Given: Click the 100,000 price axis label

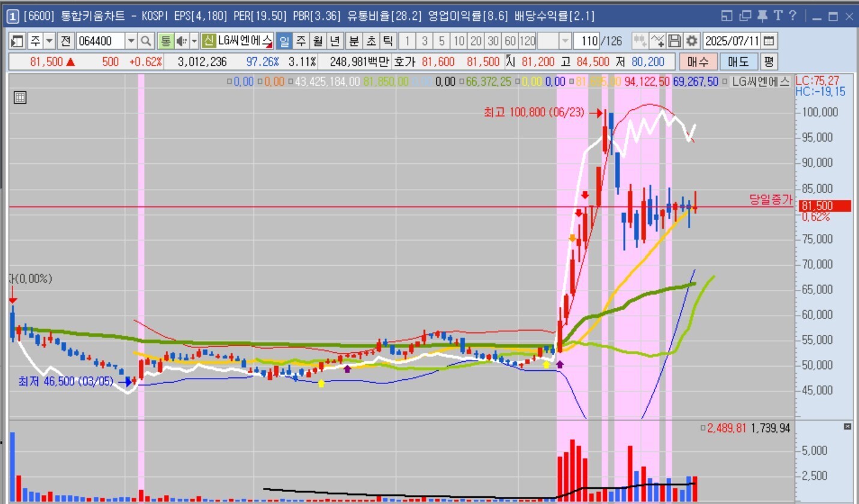Looking at the screenshot, I should [x=819, y=112].
